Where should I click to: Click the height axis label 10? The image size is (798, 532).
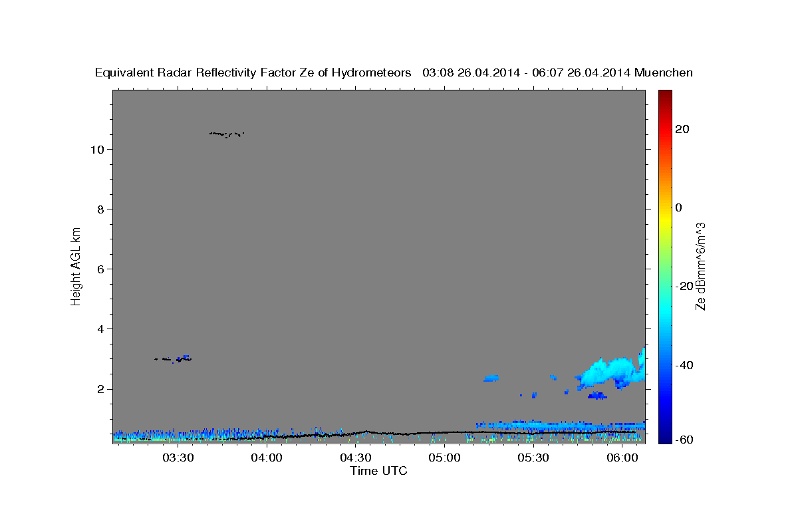coord(96,150)
